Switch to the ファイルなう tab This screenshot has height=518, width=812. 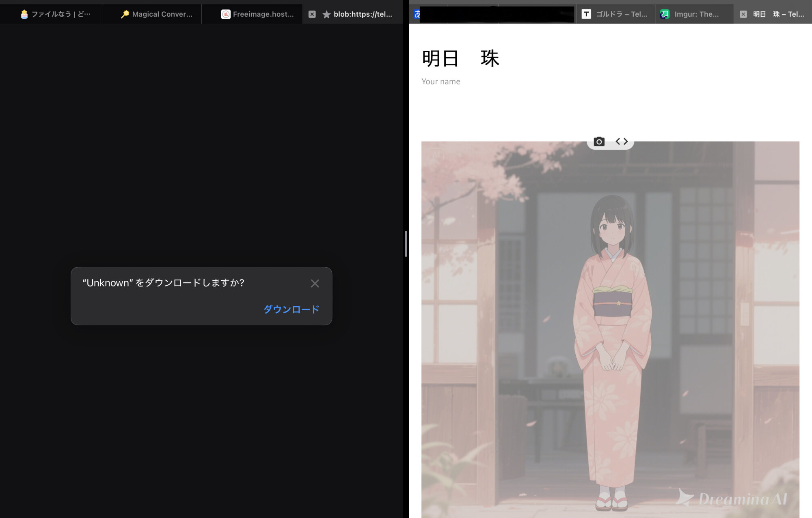point(50,14)
